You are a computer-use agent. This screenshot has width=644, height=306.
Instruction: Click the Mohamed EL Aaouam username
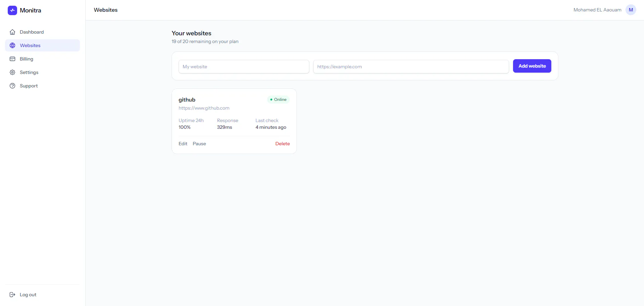point(597,10)
